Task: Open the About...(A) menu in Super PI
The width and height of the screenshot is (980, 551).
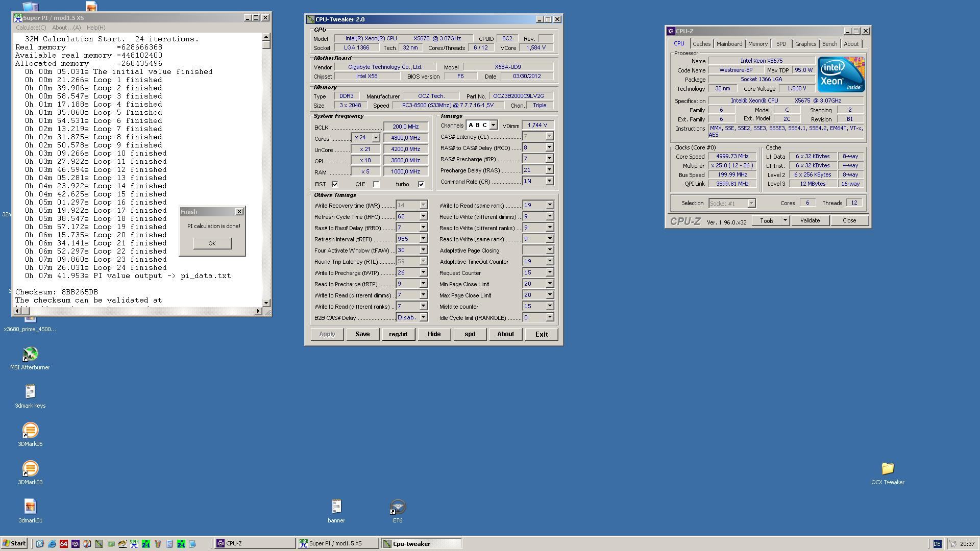Action: 66,28
